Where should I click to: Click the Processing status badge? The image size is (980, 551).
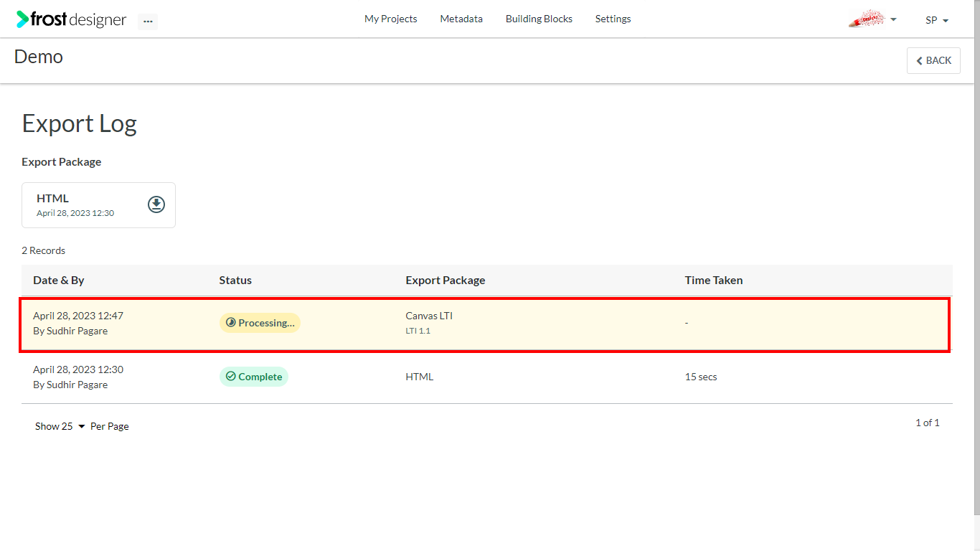tap(260, 323)
